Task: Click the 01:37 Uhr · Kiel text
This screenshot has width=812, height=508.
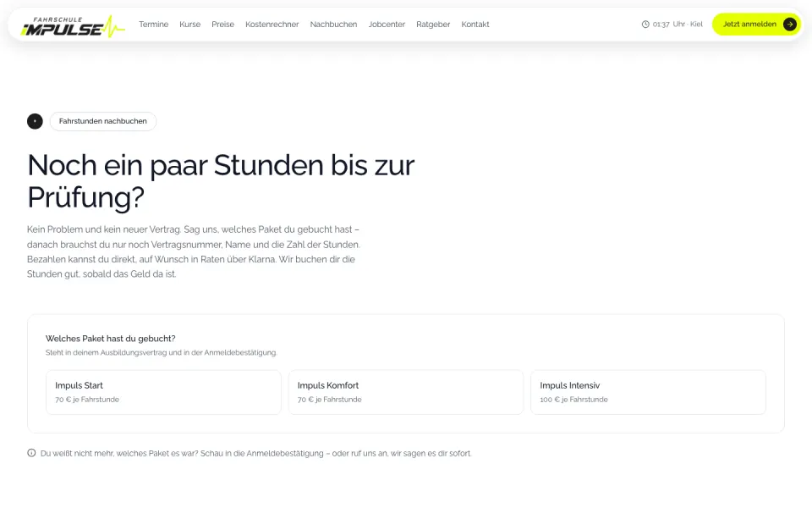Action: (x=678, y=25)
